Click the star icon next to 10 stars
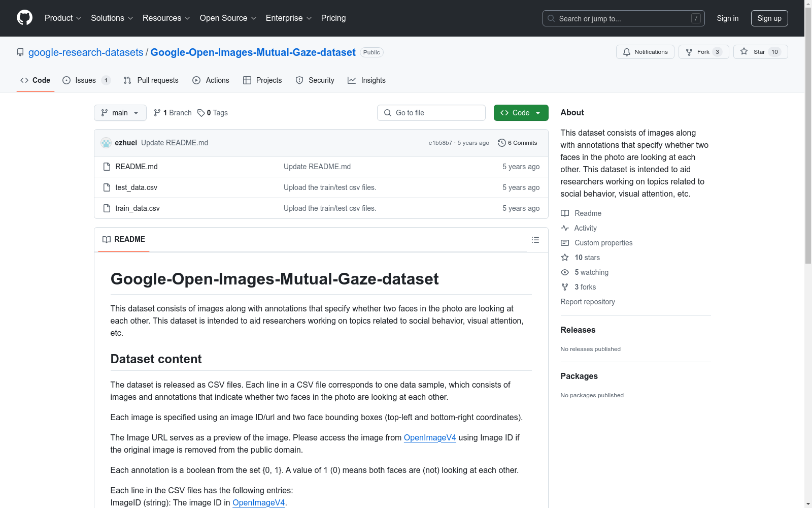 click(565, 258)
